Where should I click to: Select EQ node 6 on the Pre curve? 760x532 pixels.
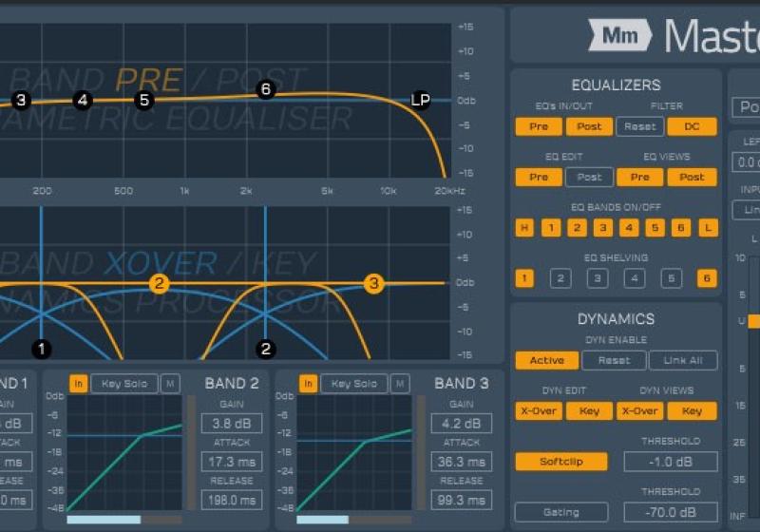tap(266, 89)
